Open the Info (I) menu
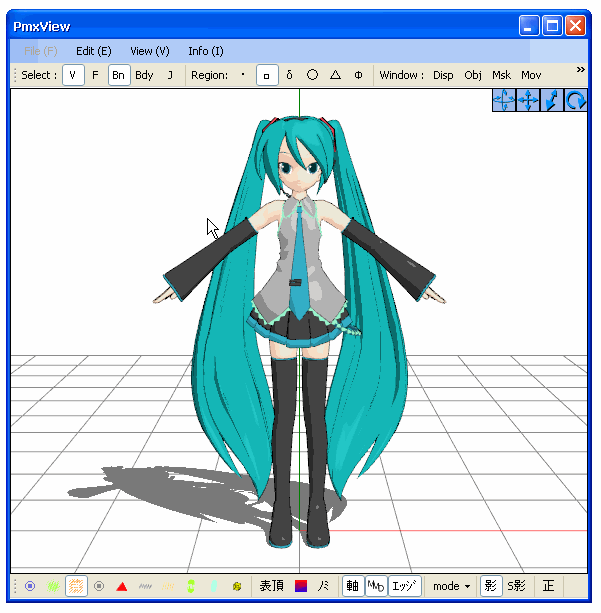 click(x=206, y=51)
